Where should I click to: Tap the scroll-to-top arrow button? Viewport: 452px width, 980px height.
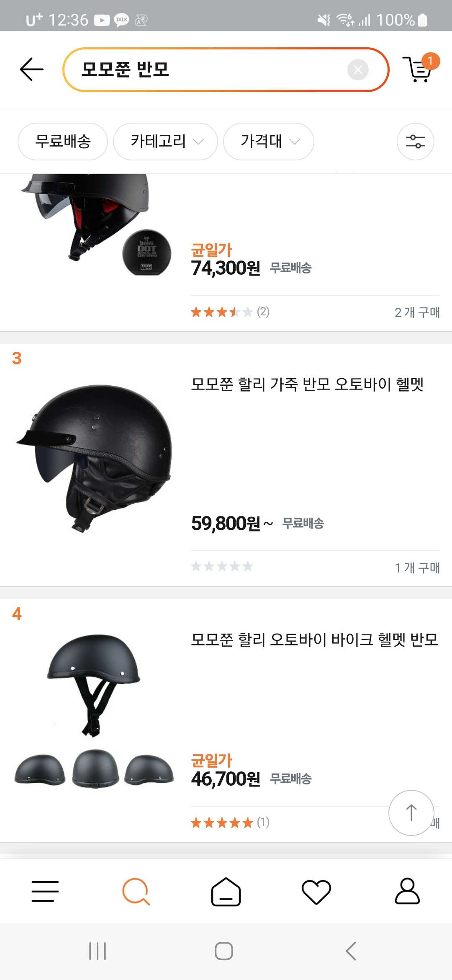click(x=411, y=812)
